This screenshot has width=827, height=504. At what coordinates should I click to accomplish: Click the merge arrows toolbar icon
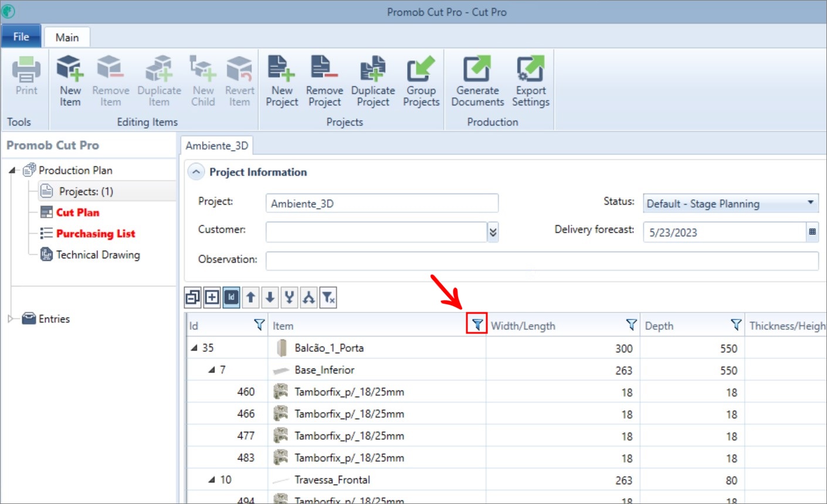pos(289,298)
